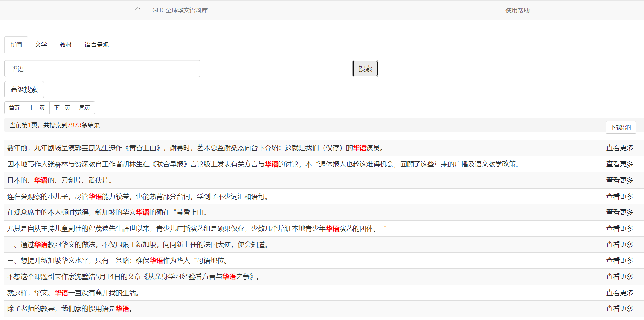Image resolution: width=644 pixels, height=320 pixels.
Task: Click sentence 日本的、华语的、刀剑片
Action: tap(60, 180)
